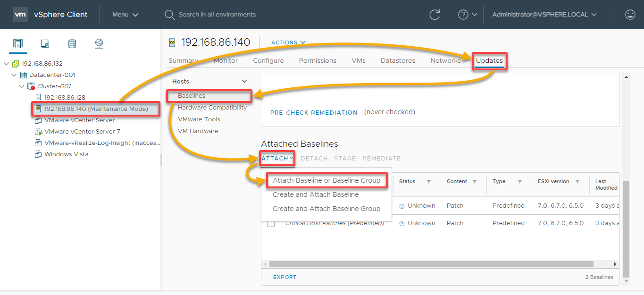Refresh using the circular arrow icon

click(435, 15)
